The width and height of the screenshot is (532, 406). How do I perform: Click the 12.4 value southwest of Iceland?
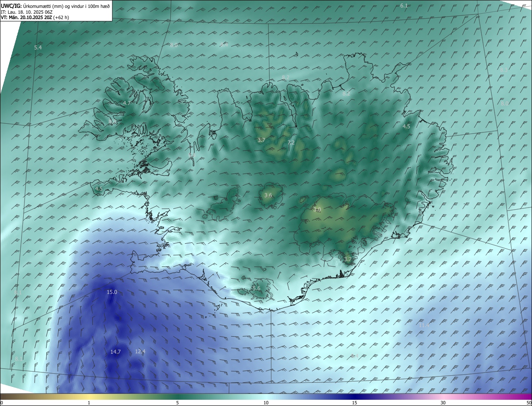click(140, 351)
